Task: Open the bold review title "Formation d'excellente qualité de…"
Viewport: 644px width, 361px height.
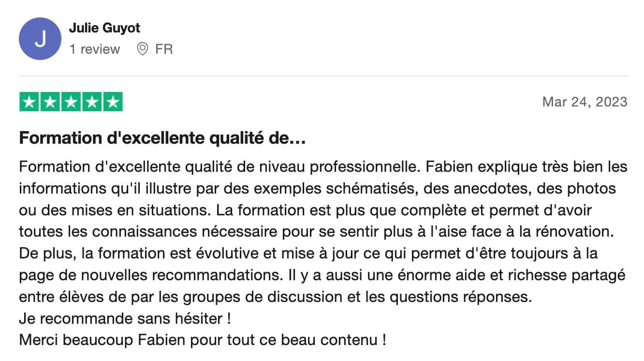Action: [x=162, y=139]
